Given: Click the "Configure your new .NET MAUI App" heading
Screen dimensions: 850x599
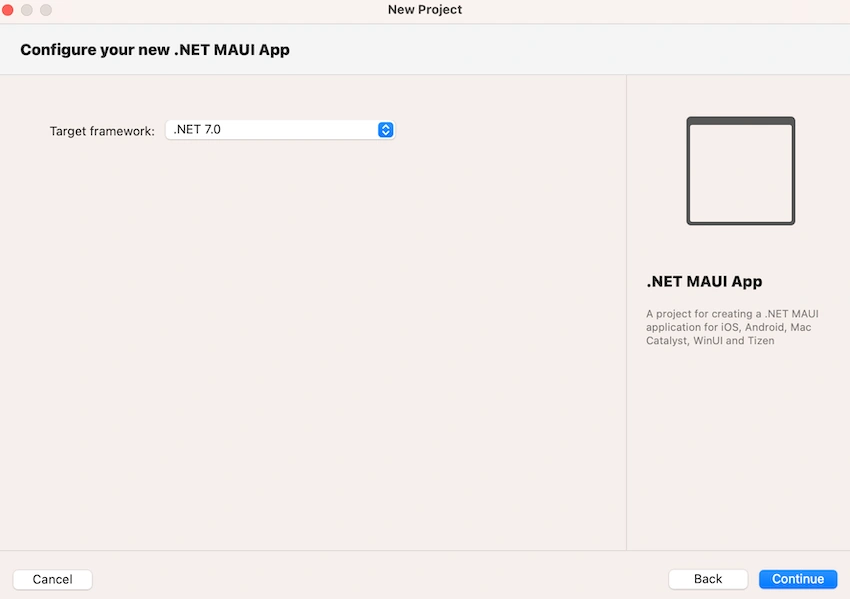Looking at the screenshot, I should pos(155,50).
